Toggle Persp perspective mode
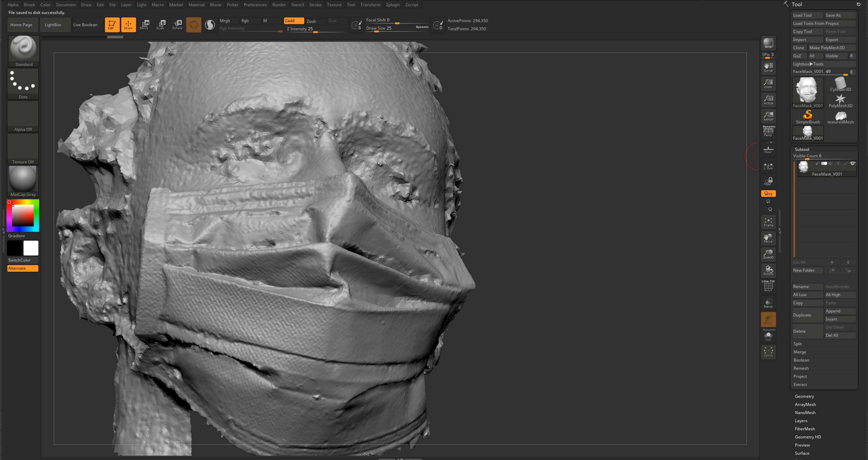The image size is (868, 460). (768, 131)
